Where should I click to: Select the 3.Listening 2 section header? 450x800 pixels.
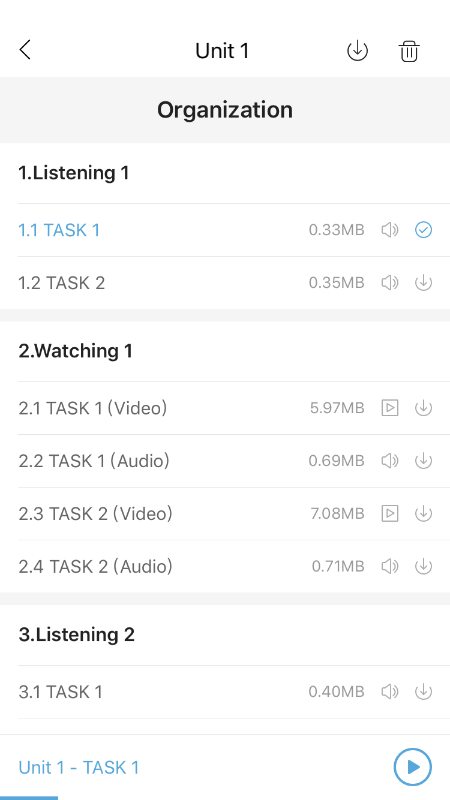77,635
